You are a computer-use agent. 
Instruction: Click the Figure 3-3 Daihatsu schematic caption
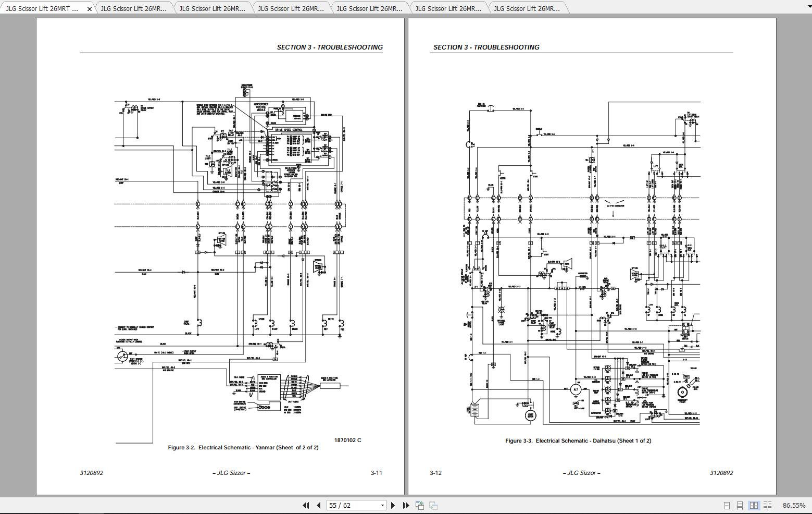[578, 440]
